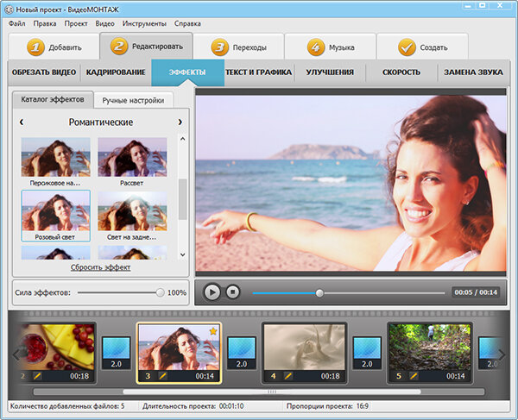Open the transition between clips 2 and 3
Image resolution: width=518 pixels, height=420 pixels.
coord(116,353)
